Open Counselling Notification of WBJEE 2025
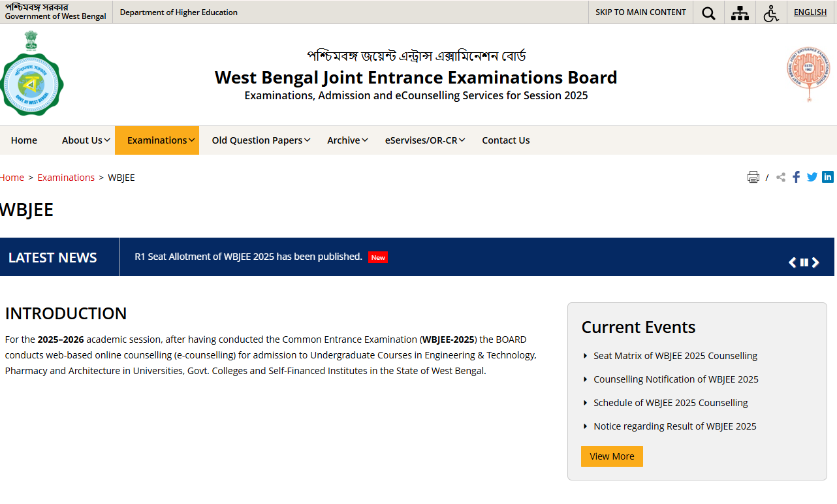The width and height of the screenshot is (837, 504). click(676, 379)
